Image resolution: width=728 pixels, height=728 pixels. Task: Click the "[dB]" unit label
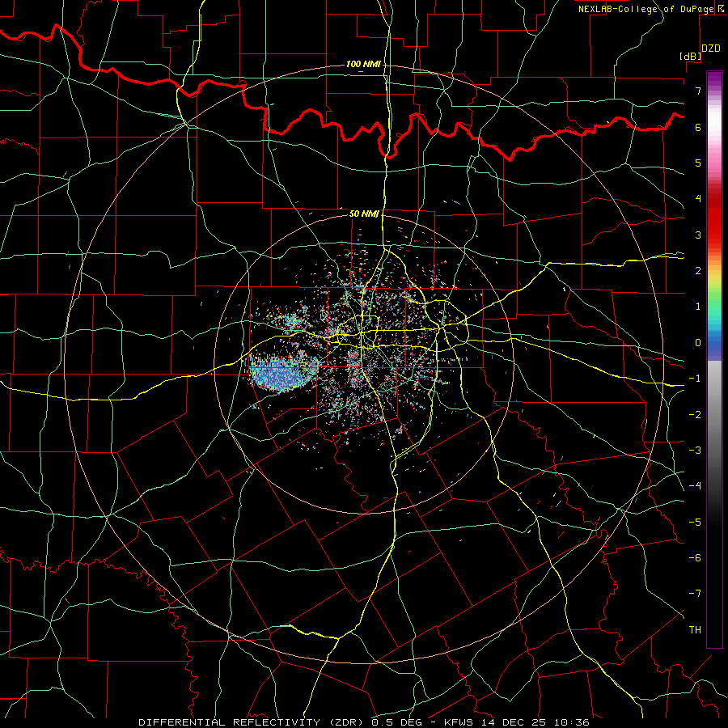pos(690,56)
